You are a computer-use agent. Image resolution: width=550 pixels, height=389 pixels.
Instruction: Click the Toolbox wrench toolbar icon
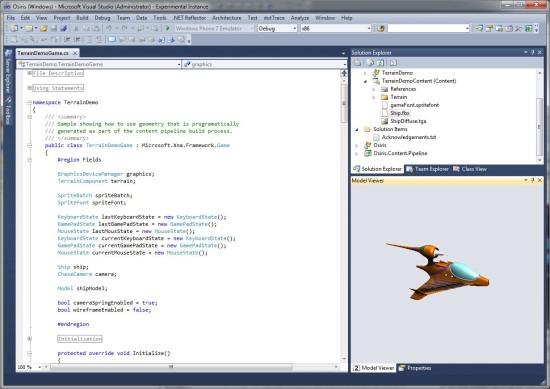tap(518, 28)
